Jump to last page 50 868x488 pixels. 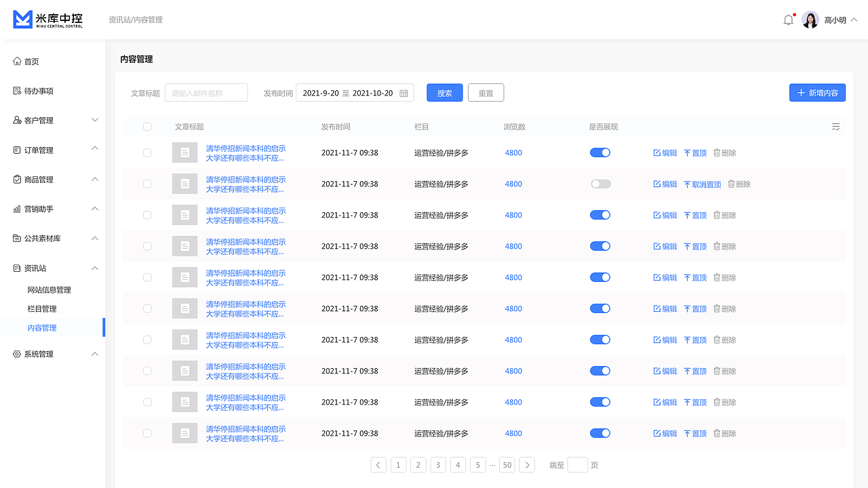[507, 465]
